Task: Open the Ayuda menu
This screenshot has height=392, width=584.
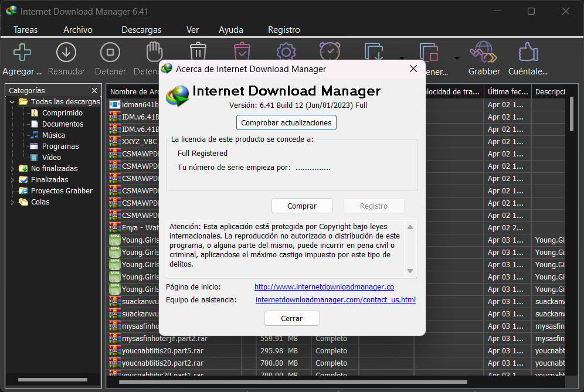Action: (x=231, y=30)
